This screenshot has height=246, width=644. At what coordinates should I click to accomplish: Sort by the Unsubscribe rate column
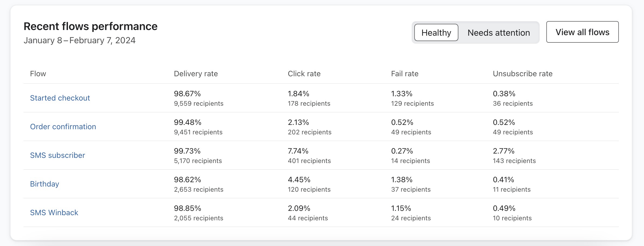[522, 73]
